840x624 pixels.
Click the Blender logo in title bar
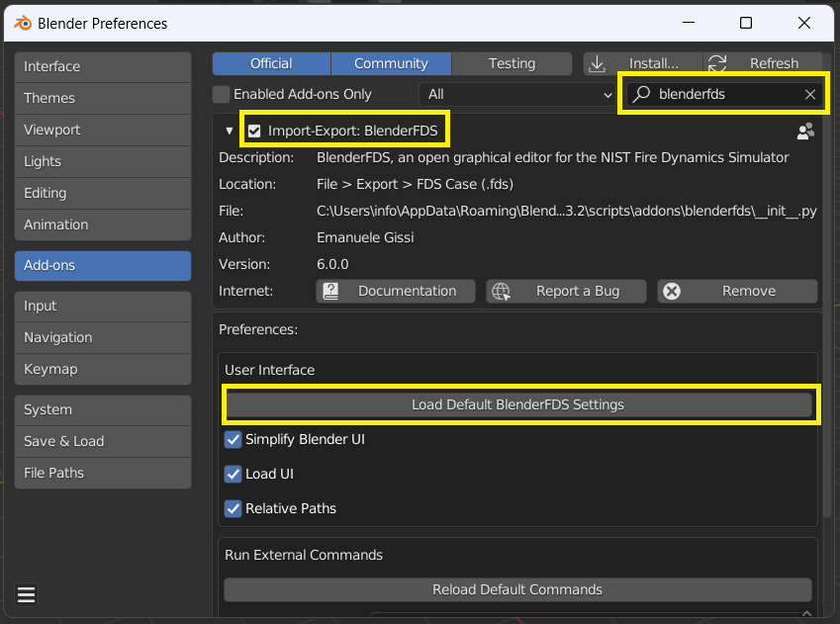pyautogui.click(x=23, y=23)
